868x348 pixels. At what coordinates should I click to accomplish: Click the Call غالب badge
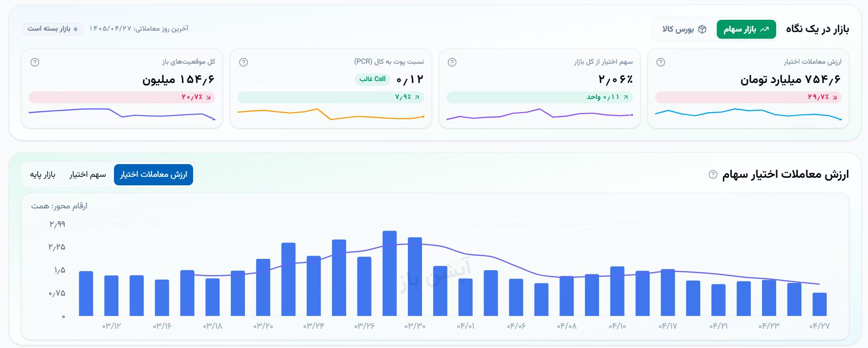373,79
